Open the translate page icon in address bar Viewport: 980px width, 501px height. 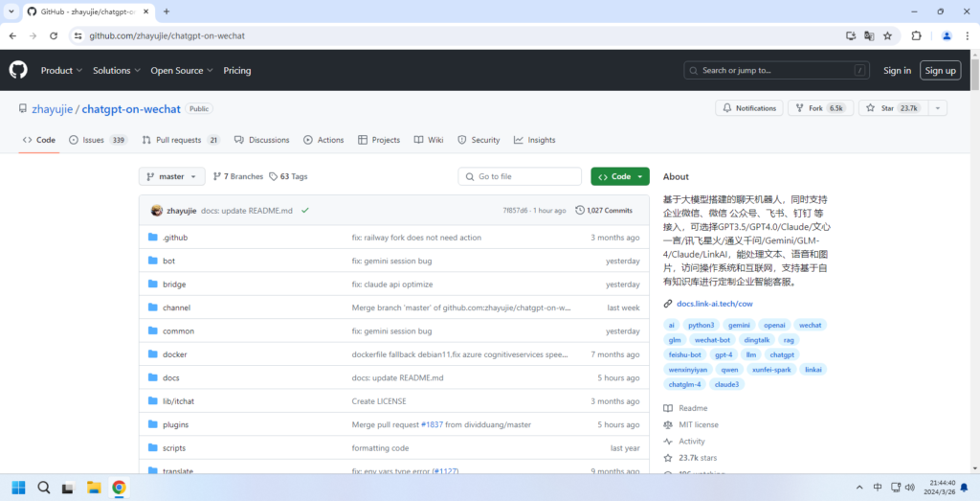(x=869, y=35)
